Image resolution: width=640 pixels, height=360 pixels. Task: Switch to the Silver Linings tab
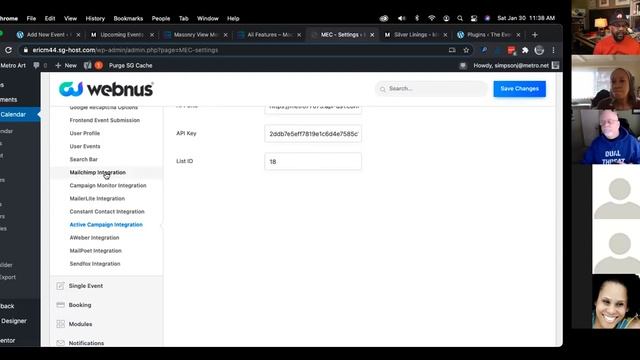(416, 35)
